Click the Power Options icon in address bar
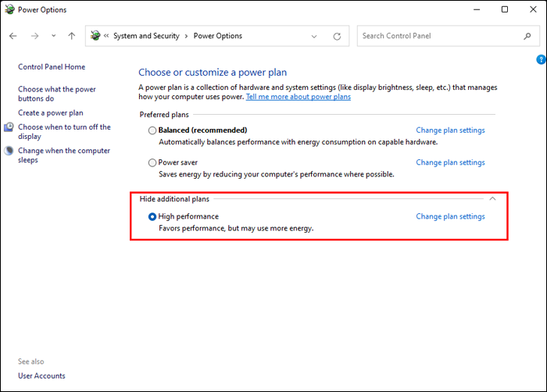 coord(95,36)
